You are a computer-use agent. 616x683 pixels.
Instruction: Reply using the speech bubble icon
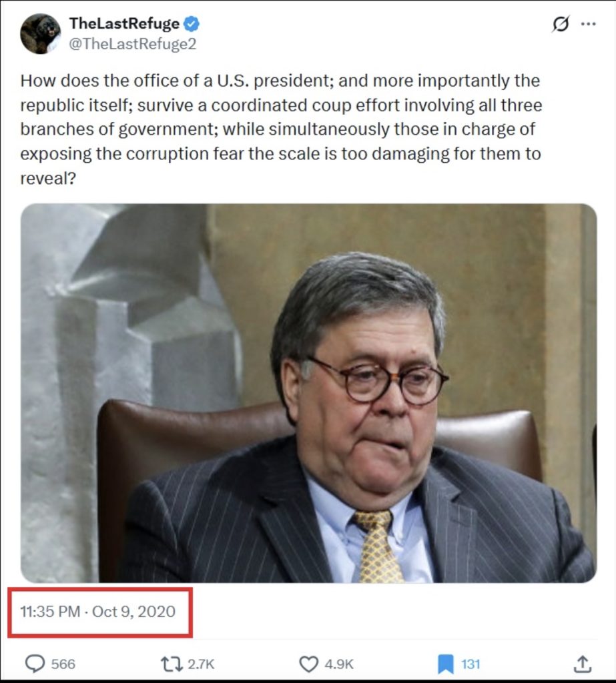(x=35, y=664)
